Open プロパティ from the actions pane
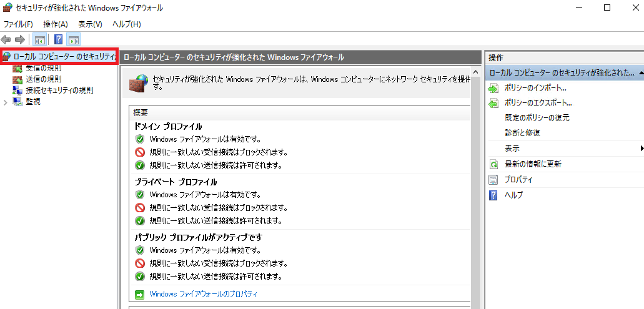The width and height of the screenshot is (644, 309). click(518, 180)
